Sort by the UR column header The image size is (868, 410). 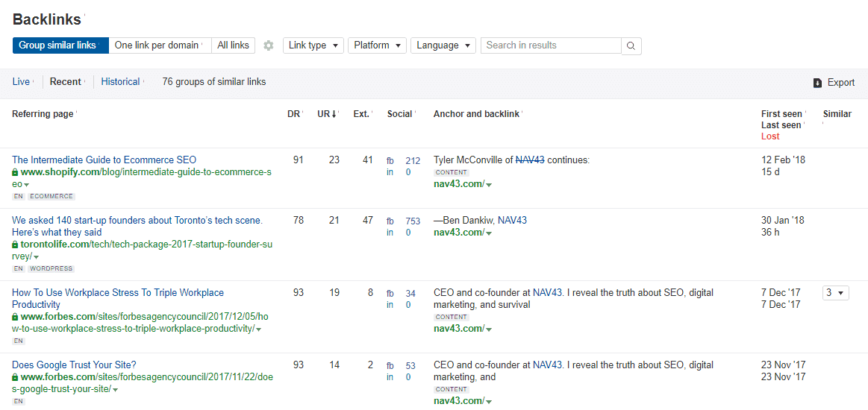tap(327, 114)
